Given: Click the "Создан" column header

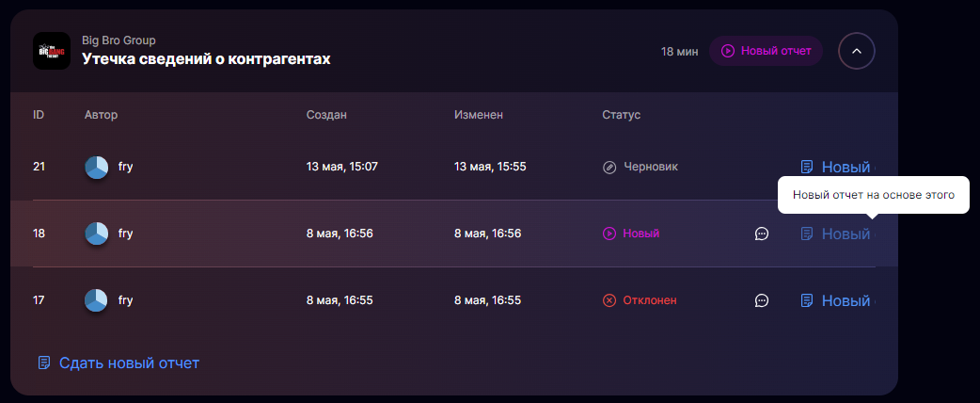Looking at the screenshot, I should coord(326,115).
